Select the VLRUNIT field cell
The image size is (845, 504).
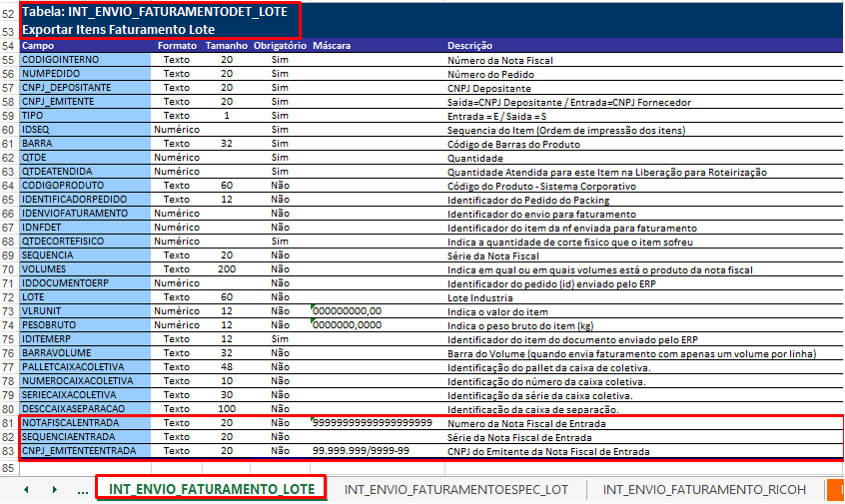click(86, 311)
